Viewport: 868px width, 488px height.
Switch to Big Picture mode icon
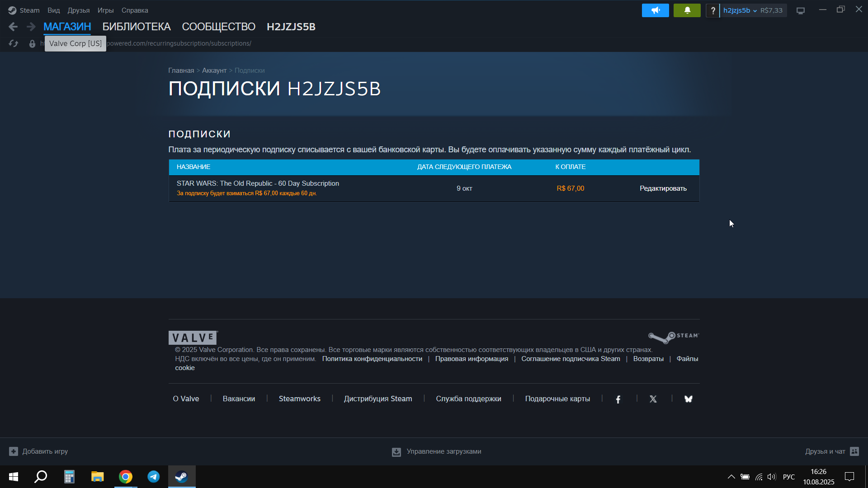coord(800,10)
